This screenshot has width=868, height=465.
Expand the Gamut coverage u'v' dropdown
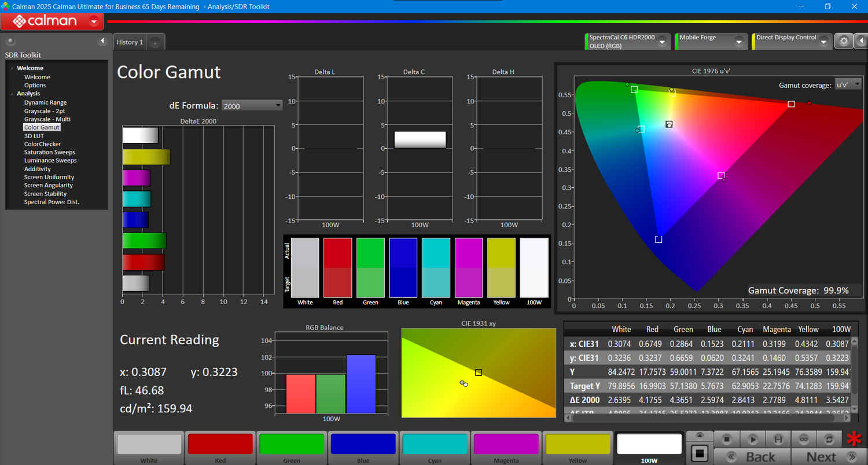click(848, 84)
